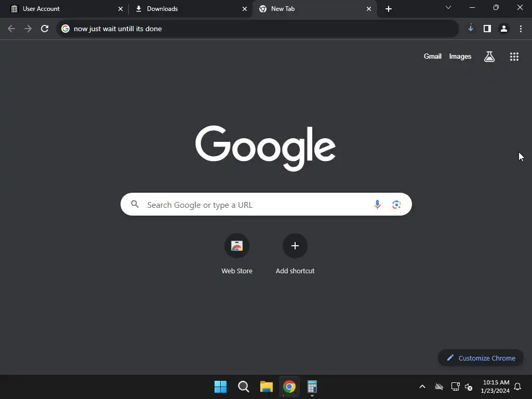Click the Add shortcut plus icon
This screenshot has height=399, width=532.
295,246
